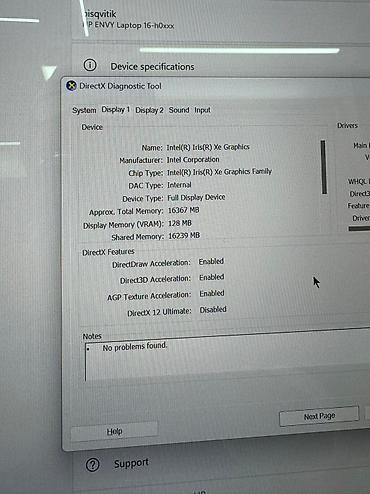Click the Device specifications info icon
Viewport: 370px width, 494px height.
click(90, 65)
